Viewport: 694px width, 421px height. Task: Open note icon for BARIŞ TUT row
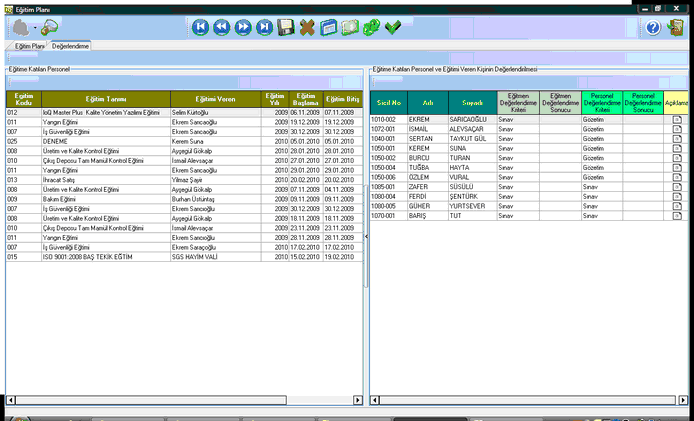tap(677, 216)
